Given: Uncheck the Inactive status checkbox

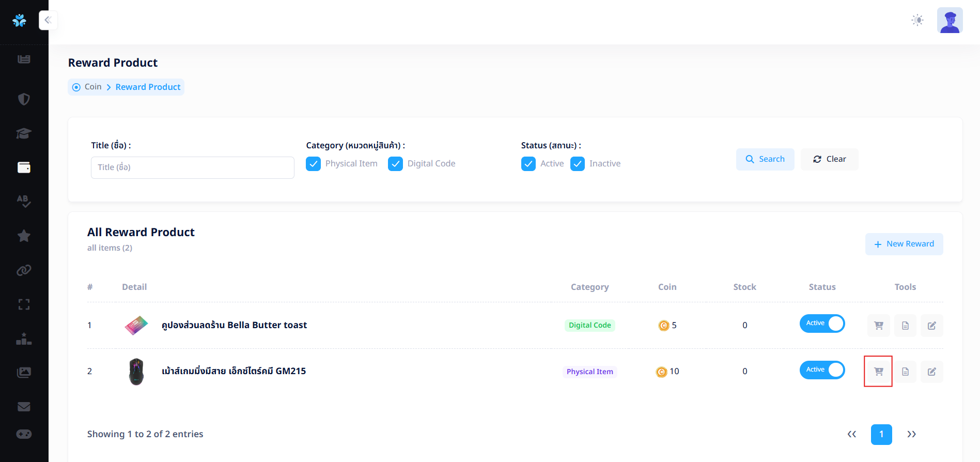Looking at the screenshot, I should 577,164.
